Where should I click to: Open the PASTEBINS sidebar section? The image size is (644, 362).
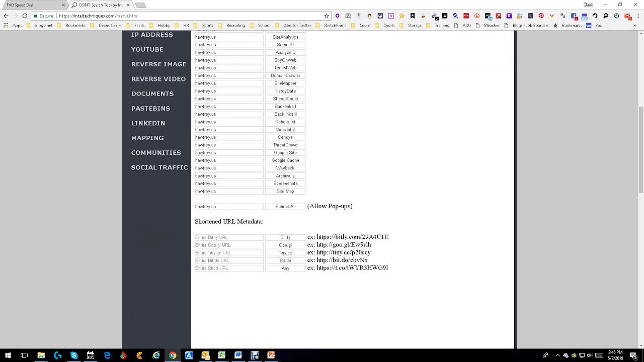pyautogui.click(x=150, y=109)
